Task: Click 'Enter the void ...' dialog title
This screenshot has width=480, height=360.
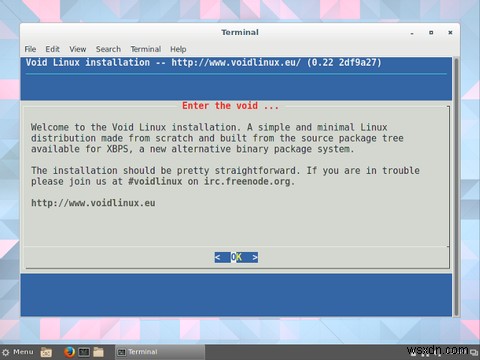Action: (x=230, y=106)
